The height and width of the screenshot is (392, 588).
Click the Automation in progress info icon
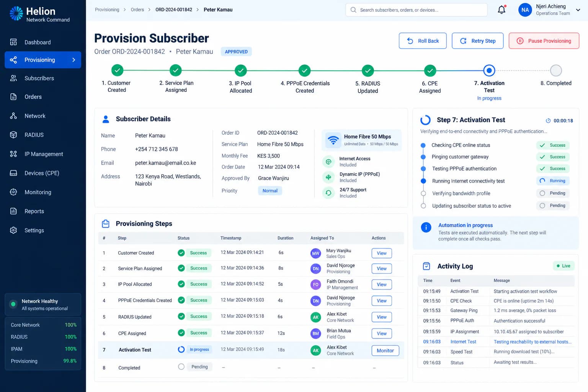(x=426, y=227)
